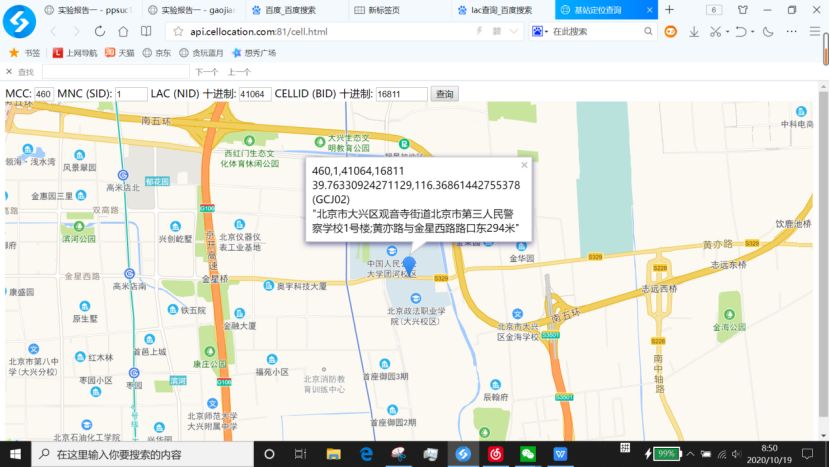Screen dimensions: 830x467
Task: Click the 查询 query button
Action: 444,94
